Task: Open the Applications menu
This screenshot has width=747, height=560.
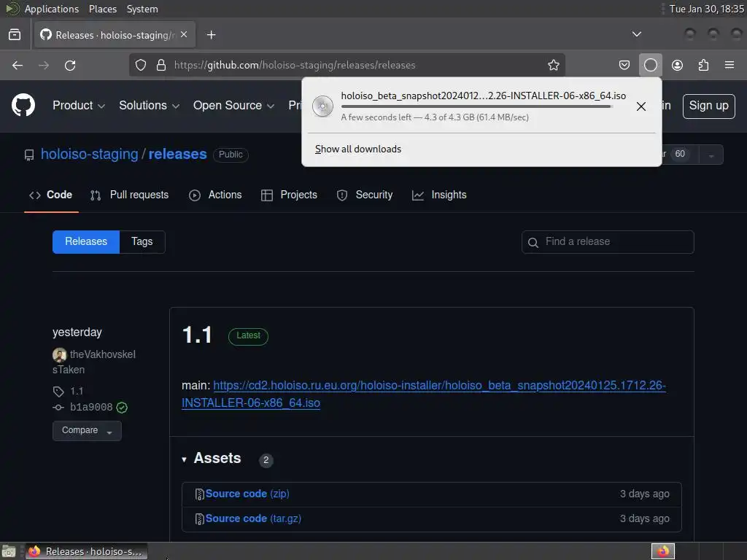Action: tap(52, 9)
